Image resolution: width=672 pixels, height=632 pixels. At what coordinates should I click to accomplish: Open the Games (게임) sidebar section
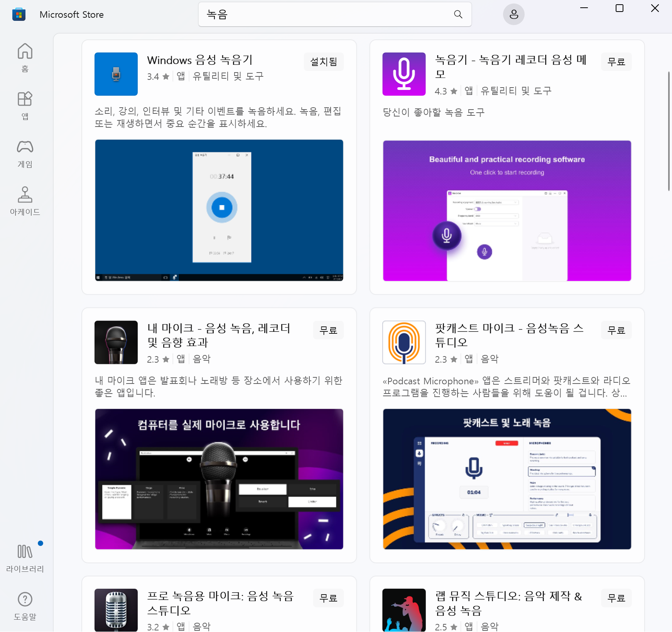pyautogui.click(x=25, y=154)
